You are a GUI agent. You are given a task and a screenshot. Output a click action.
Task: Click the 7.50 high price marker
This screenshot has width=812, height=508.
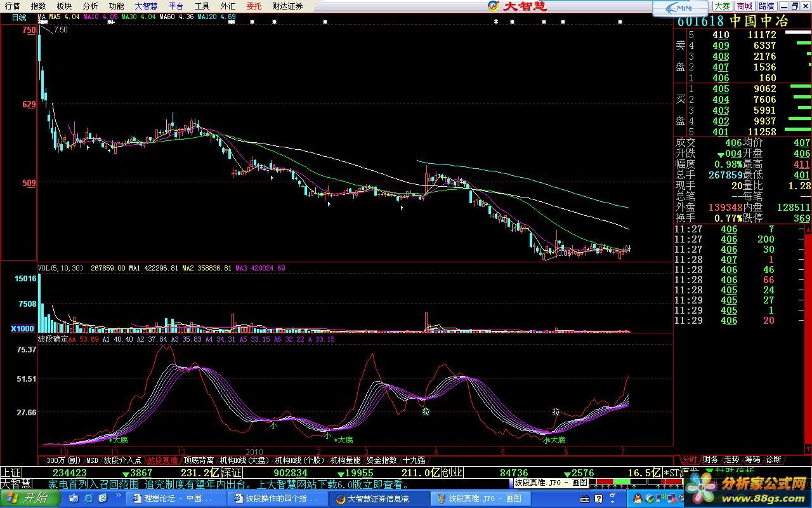click(x=61, y=30)
